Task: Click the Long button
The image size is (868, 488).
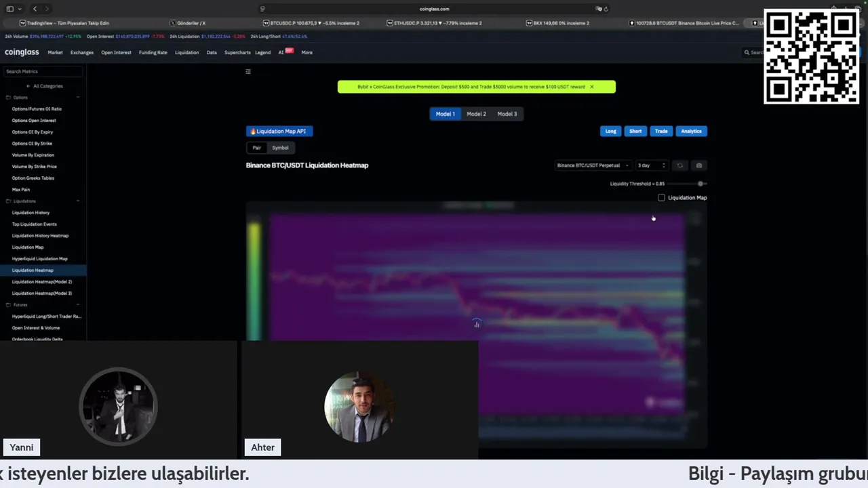Action: point(610,131)
